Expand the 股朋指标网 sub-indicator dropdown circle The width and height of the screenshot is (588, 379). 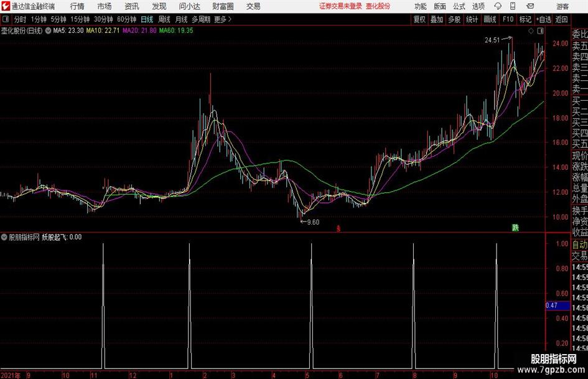4,237
